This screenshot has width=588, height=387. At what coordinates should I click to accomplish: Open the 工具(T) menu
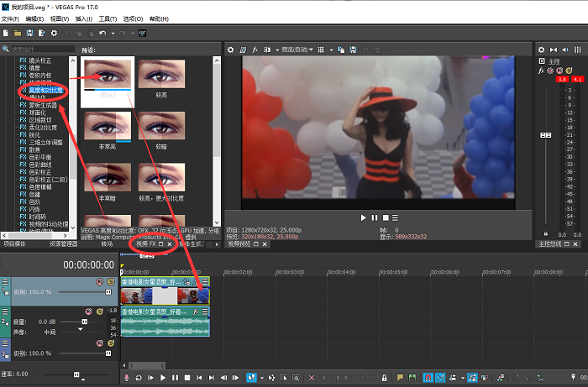pyautogui.click(x=108, y=17)
